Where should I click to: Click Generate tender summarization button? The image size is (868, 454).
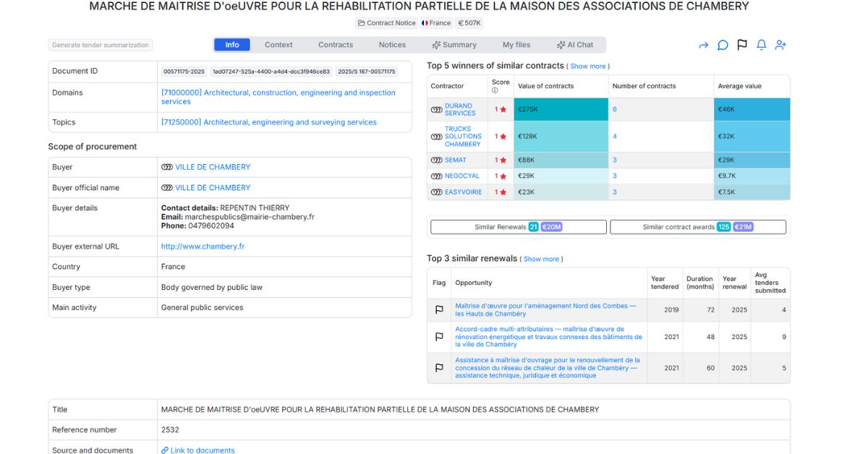pyautogui.click(x=101, y=45)
